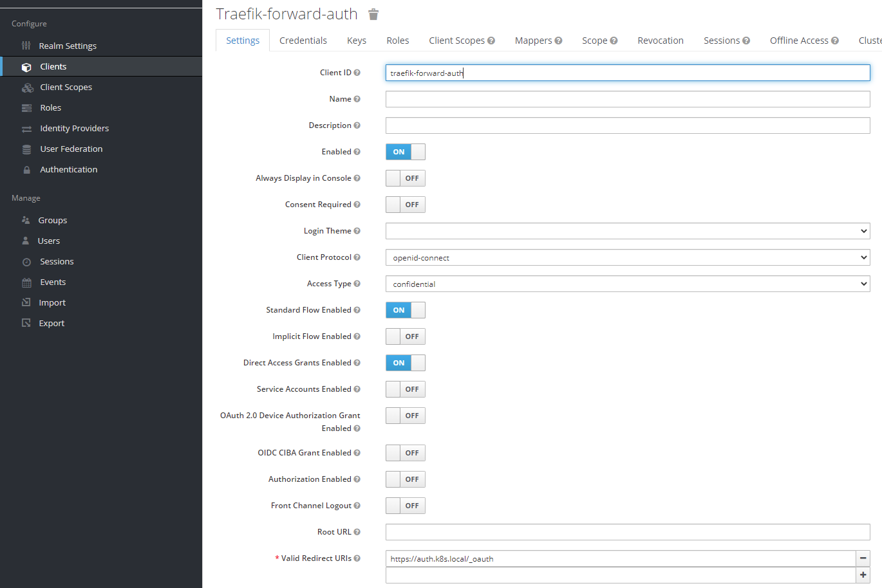This screenshot has width=882, height=588.
Task: Remove the auth.k8s.local redirect URI
Action: point(863,558)
